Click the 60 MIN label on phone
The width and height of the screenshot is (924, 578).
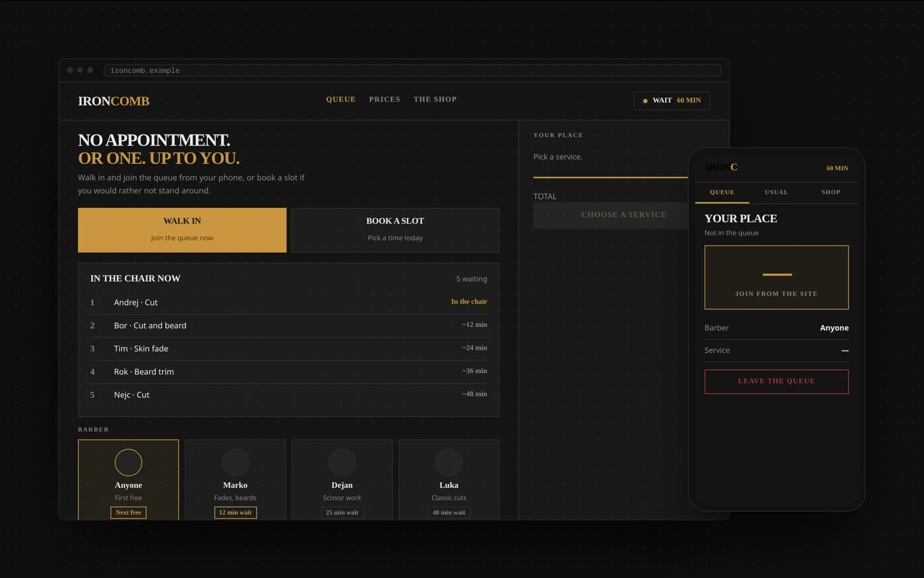pos(837,169)
